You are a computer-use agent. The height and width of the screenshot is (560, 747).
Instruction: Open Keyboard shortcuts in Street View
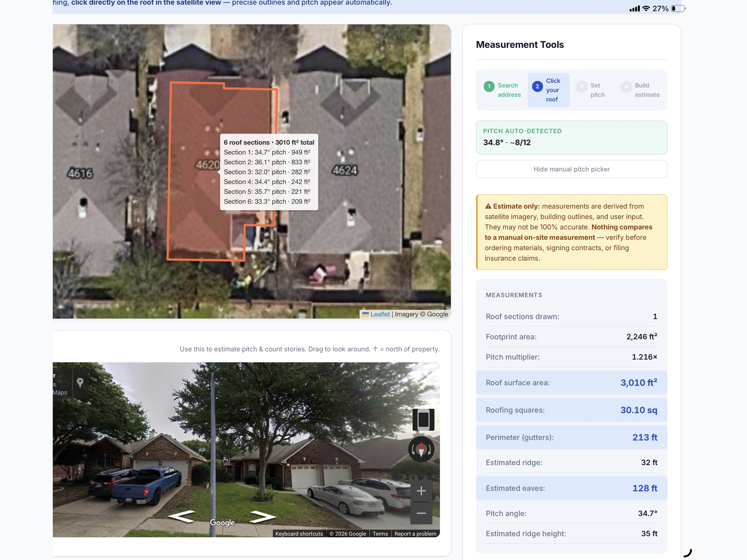click(299, 534)
